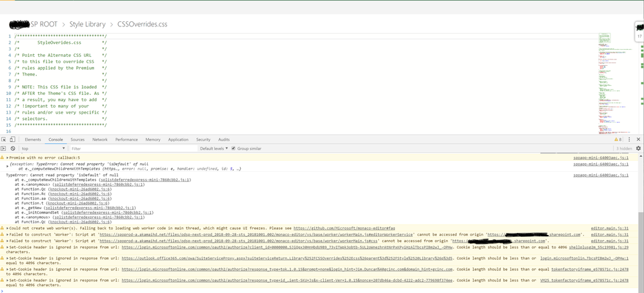The image size is (644, 293).
Task: Click editor line 2 'StyleOverides.css' comment
Action: coord(60,43)
